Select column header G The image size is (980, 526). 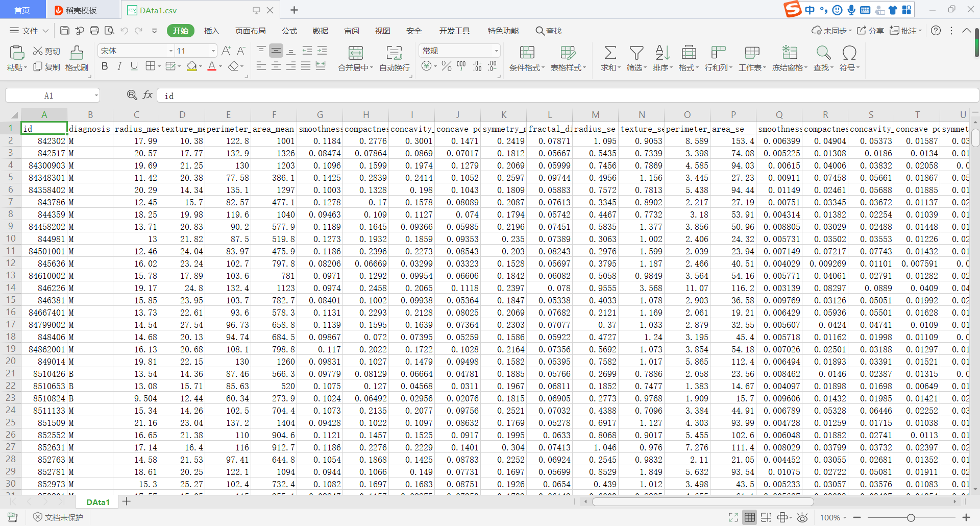320,114
